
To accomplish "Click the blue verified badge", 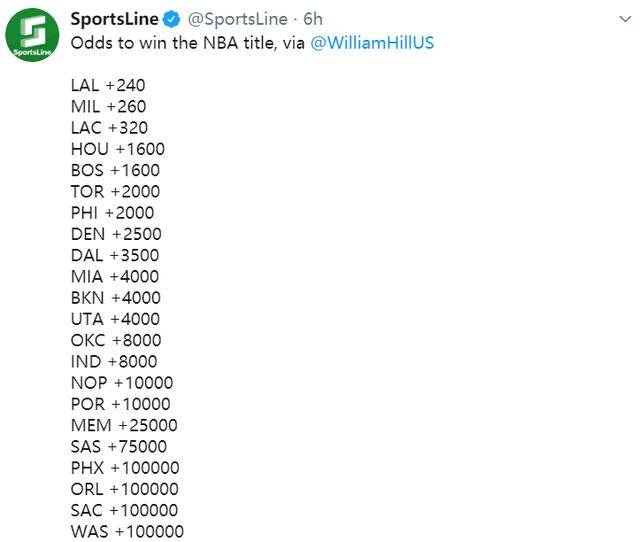I will point(171,19).
